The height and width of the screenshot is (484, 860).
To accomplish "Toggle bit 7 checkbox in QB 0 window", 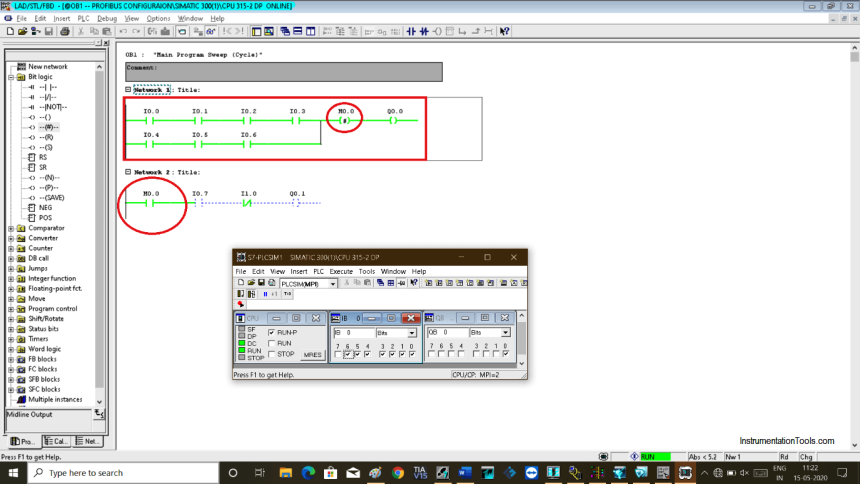I will pos(432,354).
